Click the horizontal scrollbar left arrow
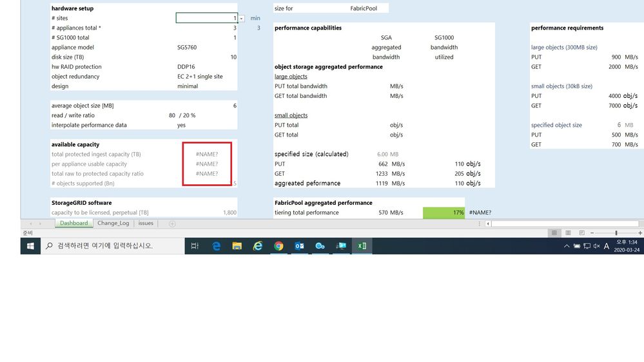 tap(487, 224)
